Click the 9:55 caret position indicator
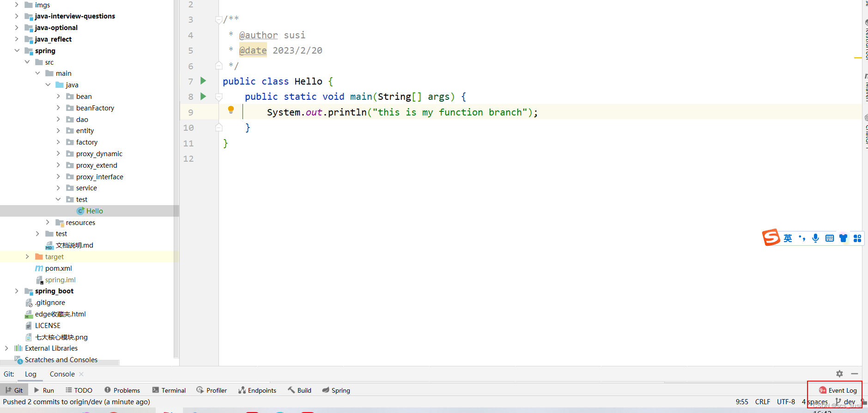This screenshot has height=413, width=868. [x=742, y=402]
